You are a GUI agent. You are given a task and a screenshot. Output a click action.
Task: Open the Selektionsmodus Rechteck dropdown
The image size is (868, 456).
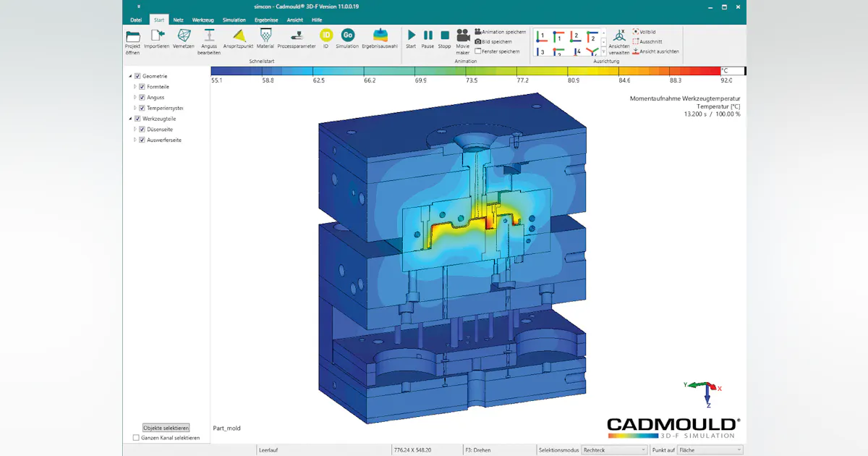[x=615, y=450]
